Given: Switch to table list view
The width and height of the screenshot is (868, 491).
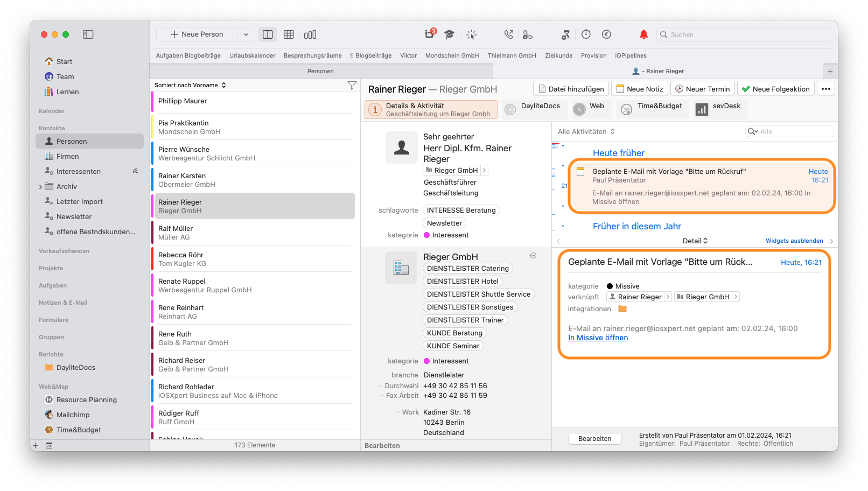Looking at the screenshot, I should [289, 34].
